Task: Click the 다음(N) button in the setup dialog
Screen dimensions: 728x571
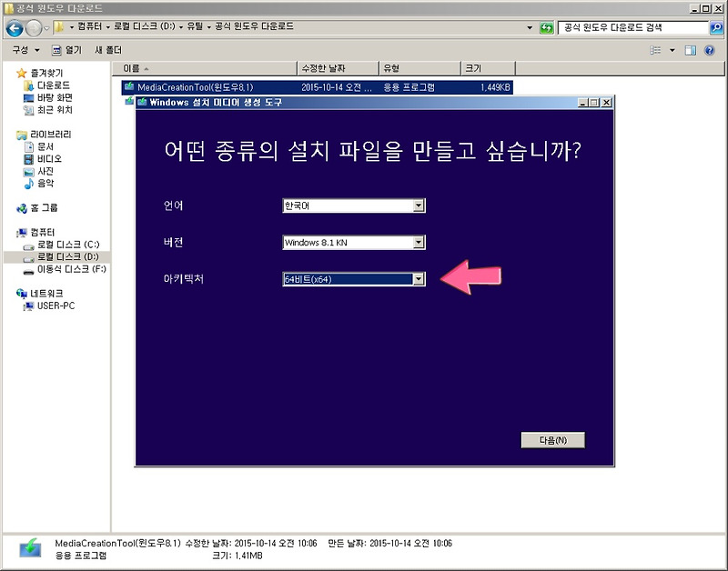Action: [553, 440]
